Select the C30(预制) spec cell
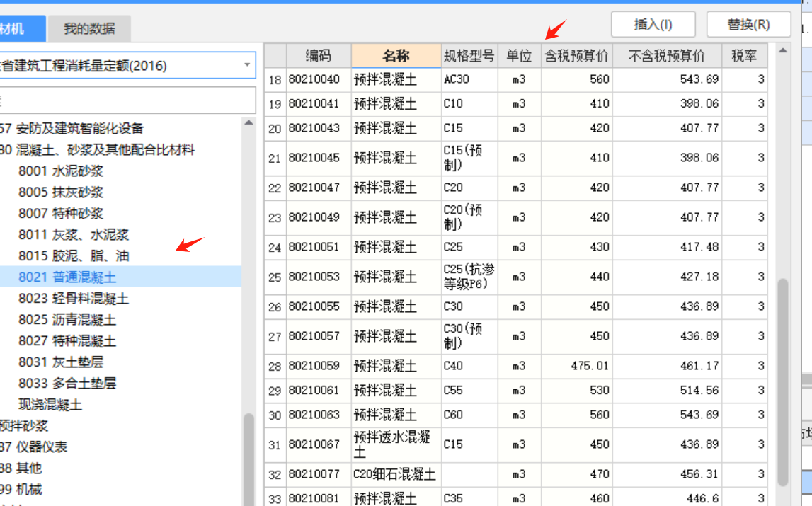 (469, 337)
